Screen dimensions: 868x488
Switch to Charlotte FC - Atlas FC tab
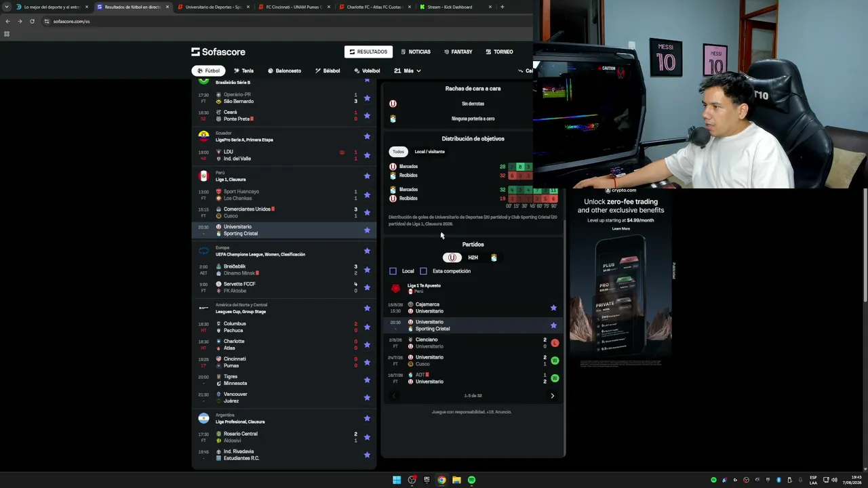coord(374,7)
